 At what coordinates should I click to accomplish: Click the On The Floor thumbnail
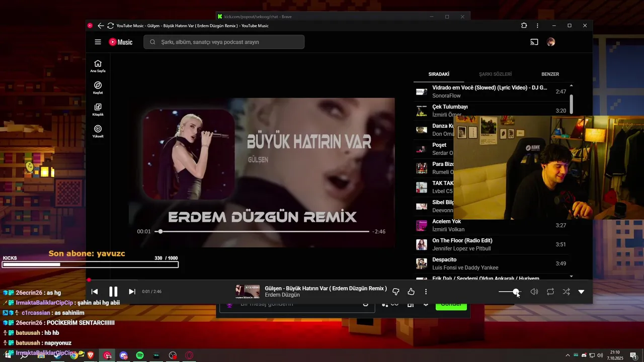point(421,244)
